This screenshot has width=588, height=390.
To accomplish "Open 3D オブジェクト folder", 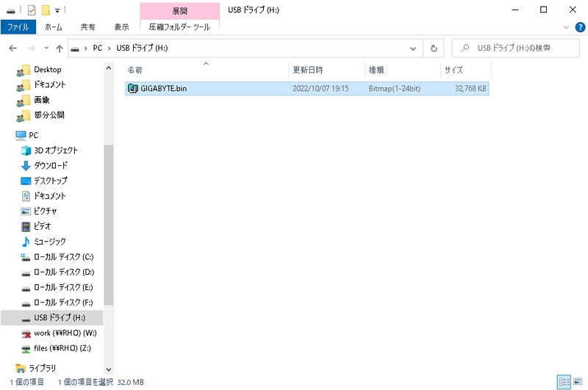I will 56,151.
